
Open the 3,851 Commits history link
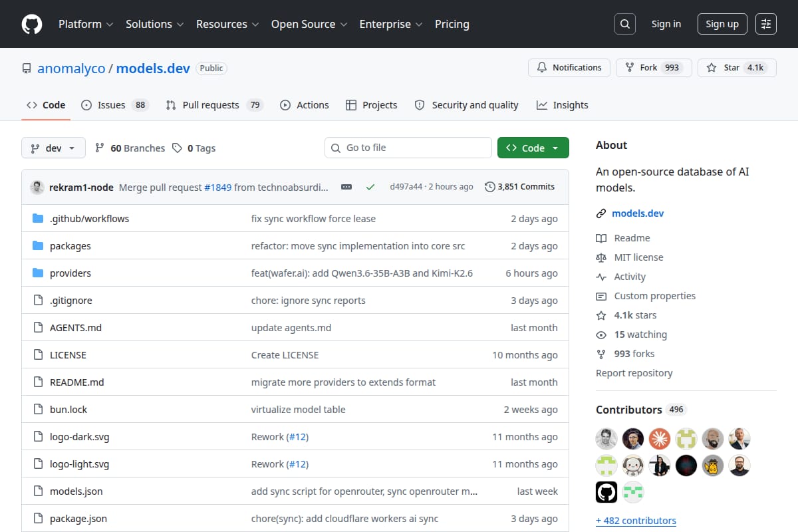[x=520, y=187]
